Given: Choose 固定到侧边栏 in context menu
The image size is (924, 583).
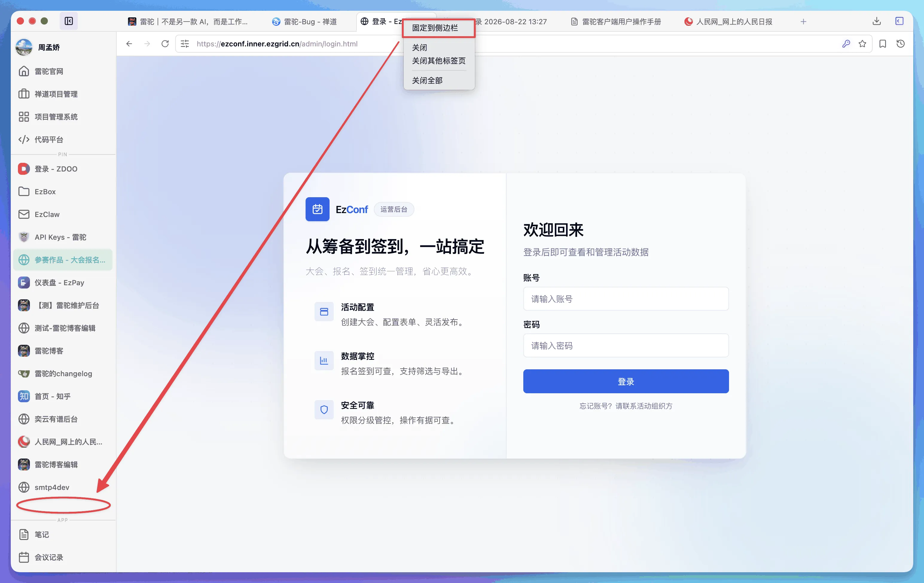Looking at the screenshot, I should (439, 28).
